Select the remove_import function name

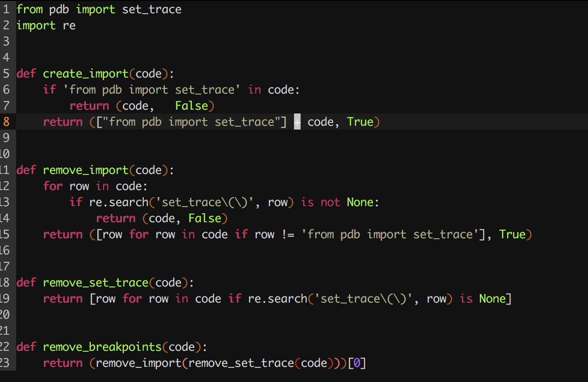[x=85, y=170]
